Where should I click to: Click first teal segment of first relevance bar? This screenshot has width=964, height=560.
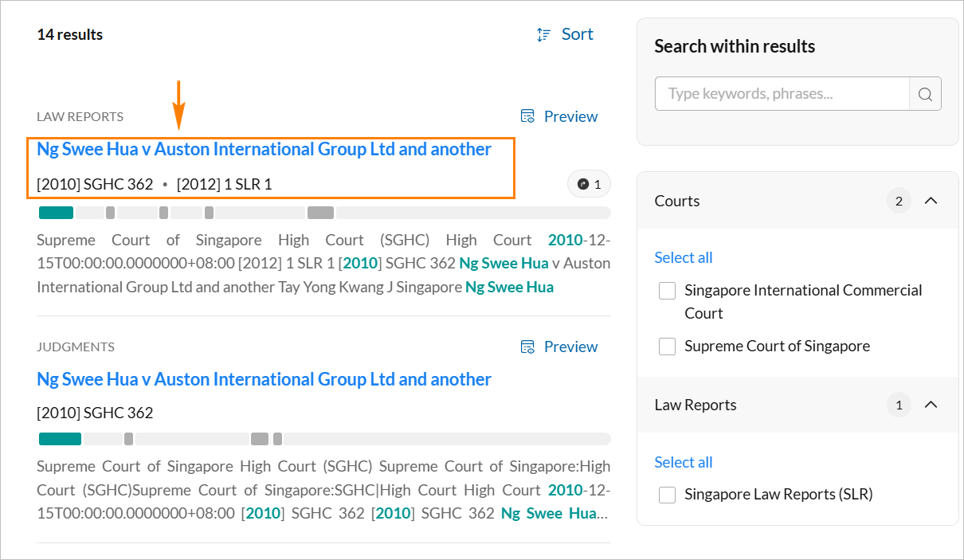point(56,213)
